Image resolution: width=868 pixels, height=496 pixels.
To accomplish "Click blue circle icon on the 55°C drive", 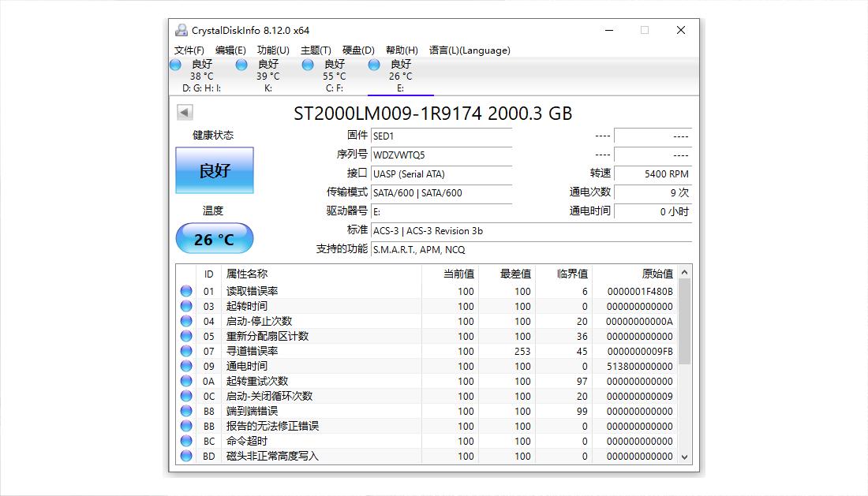I will click(308, 65).
